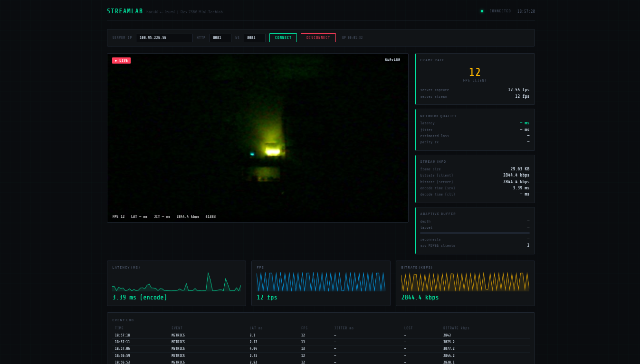This screenshot has width=640, height=364.
Task: Click the JITTER ms column header
Action: tap(344, 328)
